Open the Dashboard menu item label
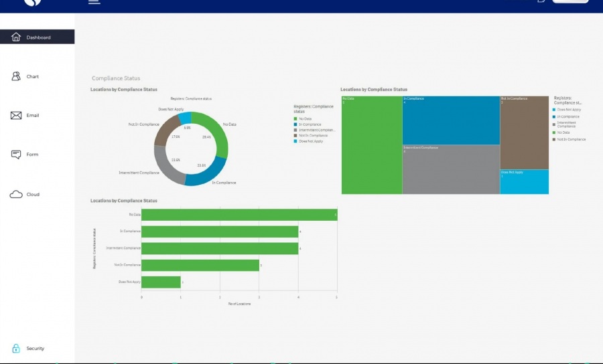Image resolution: width=603 pixels, height=364 pixels. pos(38,37)
